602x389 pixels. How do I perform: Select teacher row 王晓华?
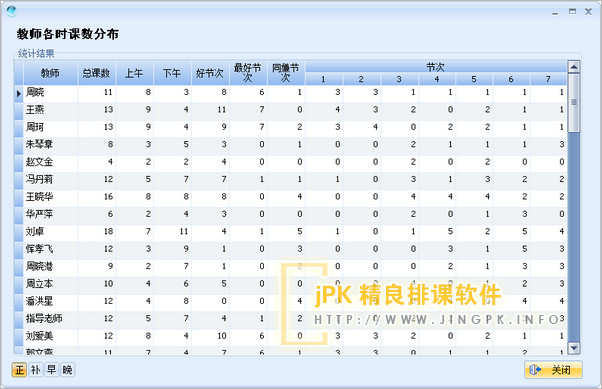pos(290,197)
